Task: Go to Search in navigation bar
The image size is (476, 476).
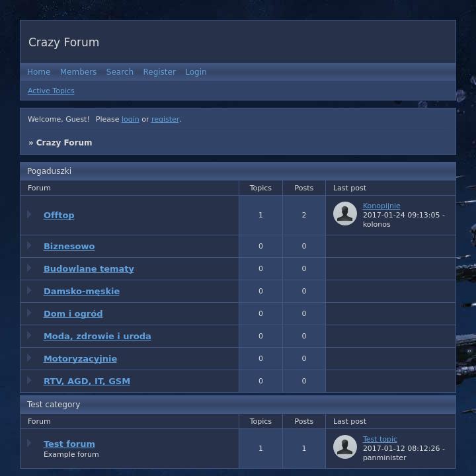Action: 120,72
